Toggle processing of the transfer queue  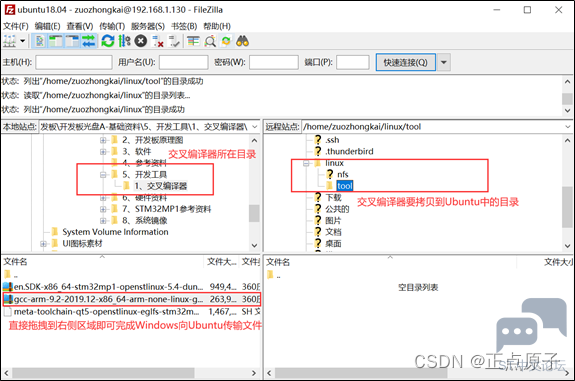[124, 41]
